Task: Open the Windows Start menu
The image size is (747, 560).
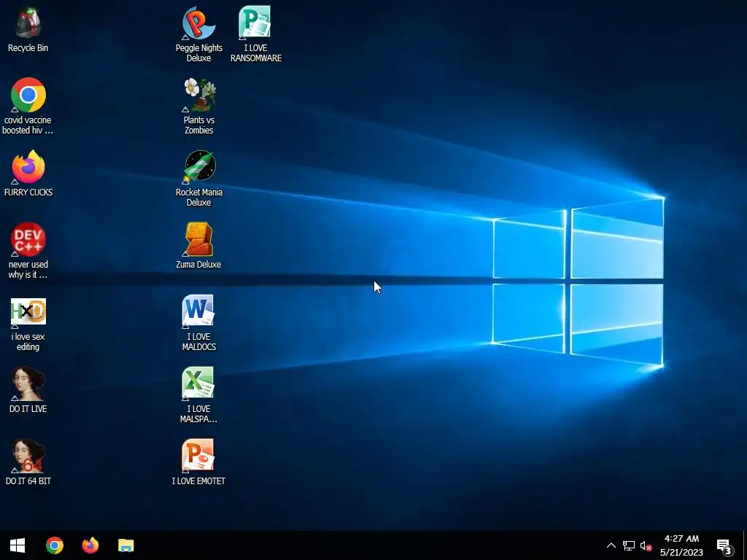Action: 18,545
